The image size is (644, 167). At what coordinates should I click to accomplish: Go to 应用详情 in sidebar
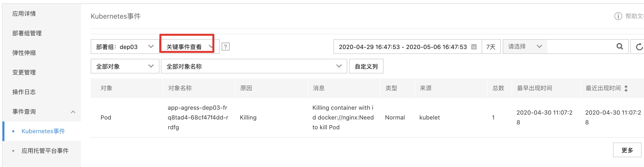point(24,14)
